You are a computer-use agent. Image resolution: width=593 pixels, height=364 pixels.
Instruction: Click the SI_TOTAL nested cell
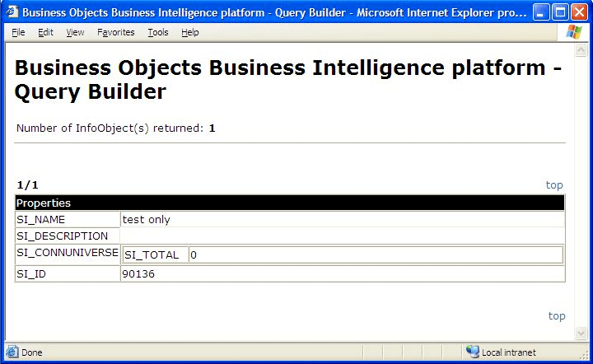pos(156,255)
